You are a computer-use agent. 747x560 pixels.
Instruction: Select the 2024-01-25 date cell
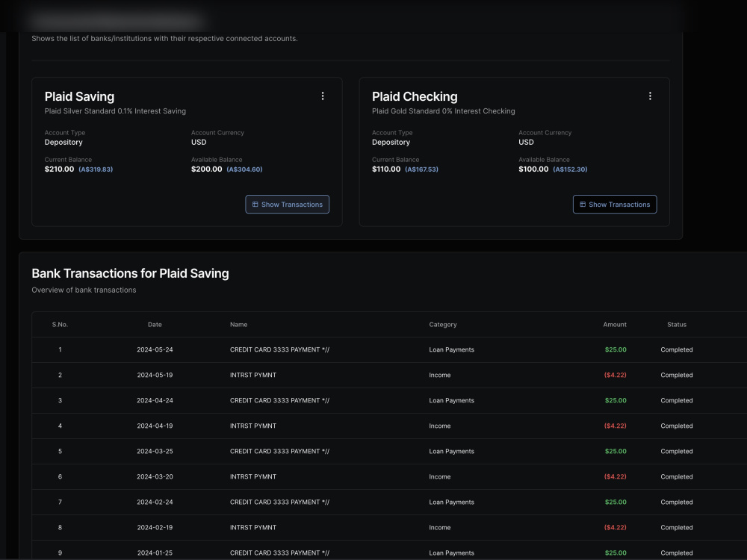155,553
